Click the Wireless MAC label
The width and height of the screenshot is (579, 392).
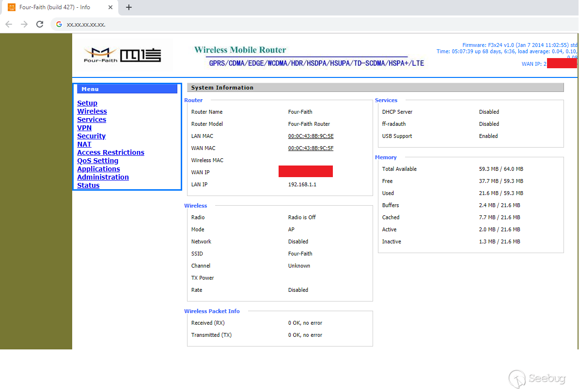pyautogui.click(x=207, y=160)
